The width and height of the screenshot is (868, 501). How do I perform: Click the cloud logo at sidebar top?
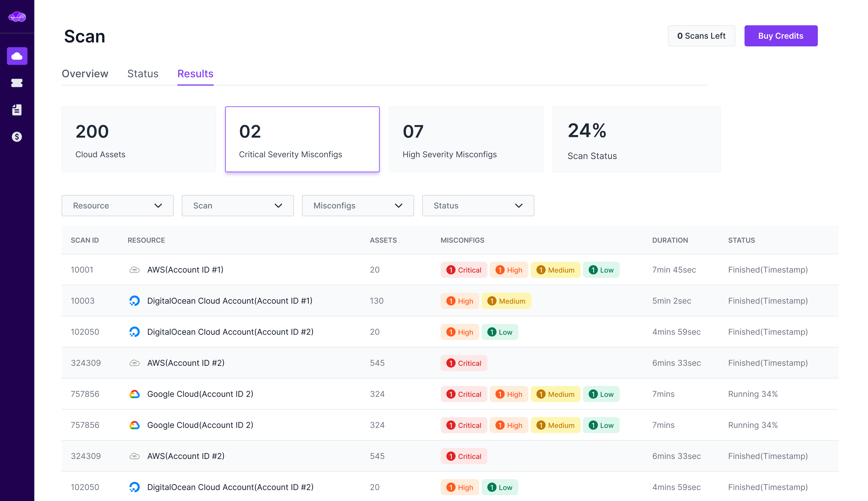click(17, 16)
